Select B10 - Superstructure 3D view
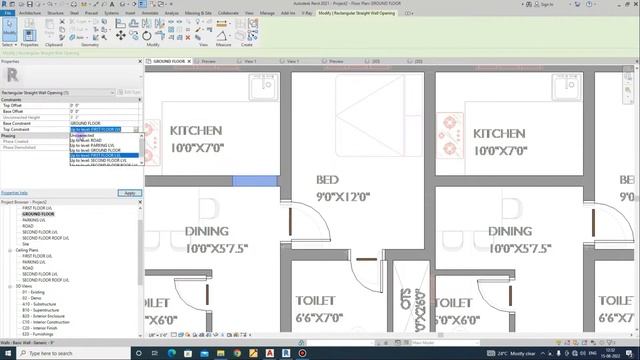 [x=40, y=310]
